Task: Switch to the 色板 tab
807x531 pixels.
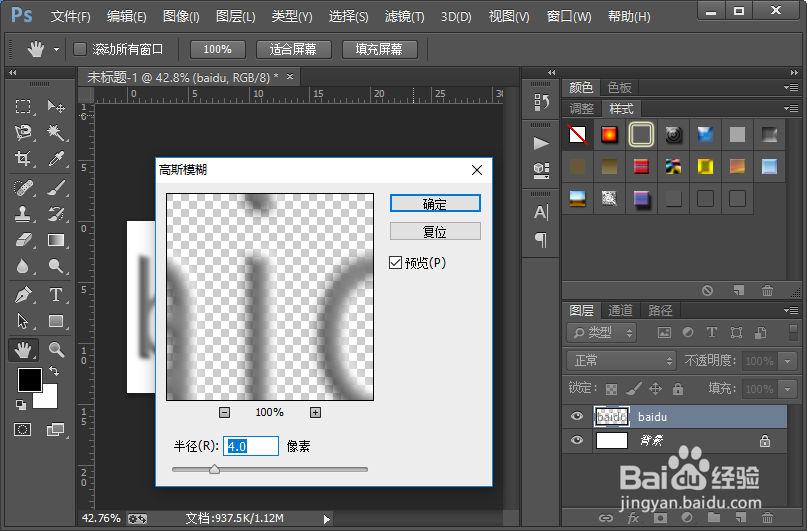Action: coord(619,87)
